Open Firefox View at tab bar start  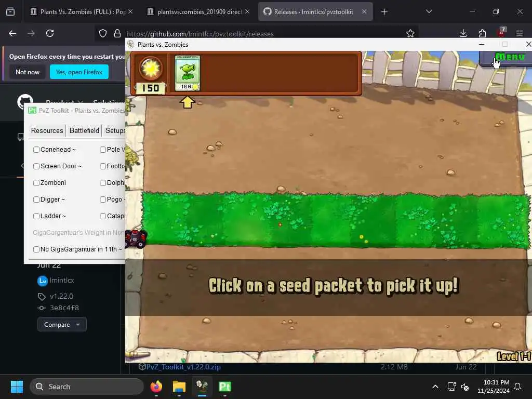(10, 12)
